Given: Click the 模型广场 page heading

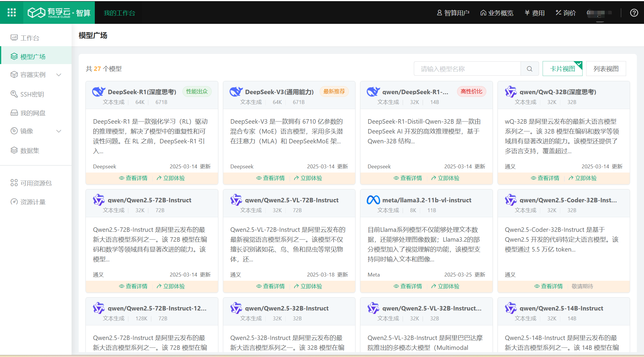Looking at the screenshot, I should (x=93, y=35).
